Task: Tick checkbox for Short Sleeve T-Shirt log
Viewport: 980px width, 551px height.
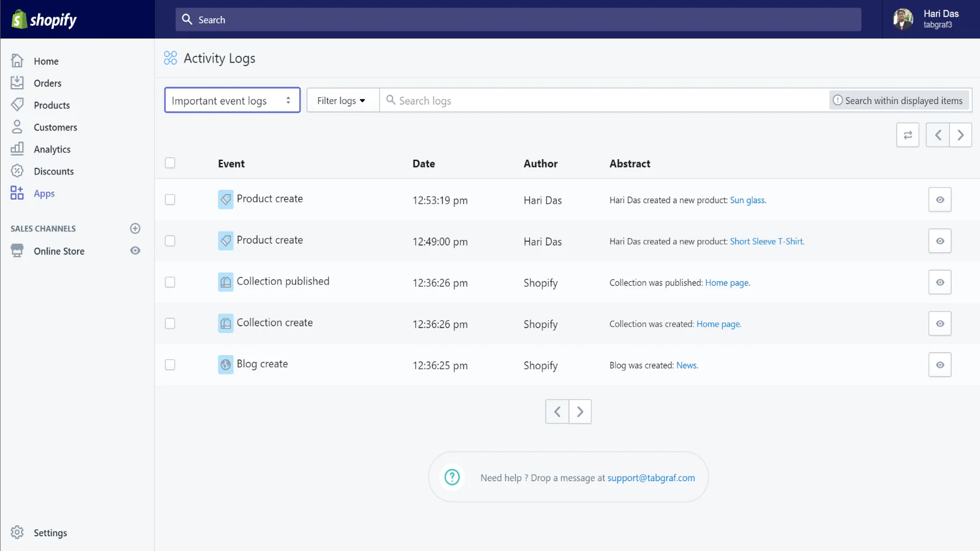Action: (170, 241)
